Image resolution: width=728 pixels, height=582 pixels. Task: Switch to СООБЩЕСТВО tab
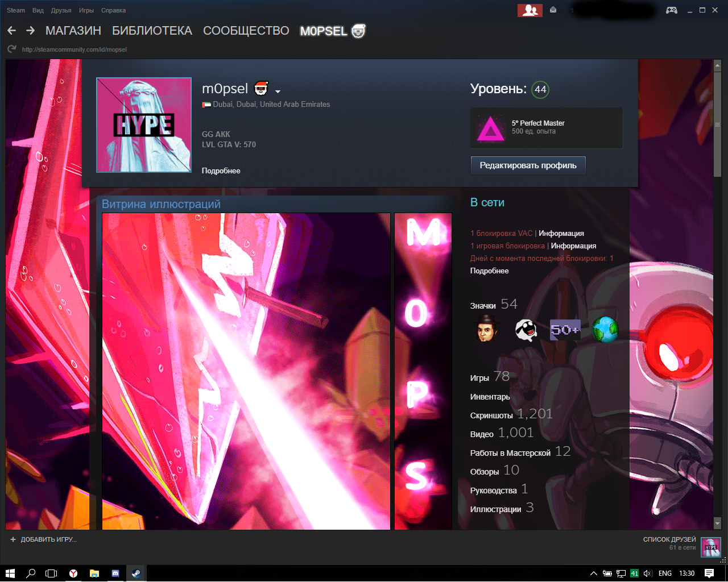246,31
